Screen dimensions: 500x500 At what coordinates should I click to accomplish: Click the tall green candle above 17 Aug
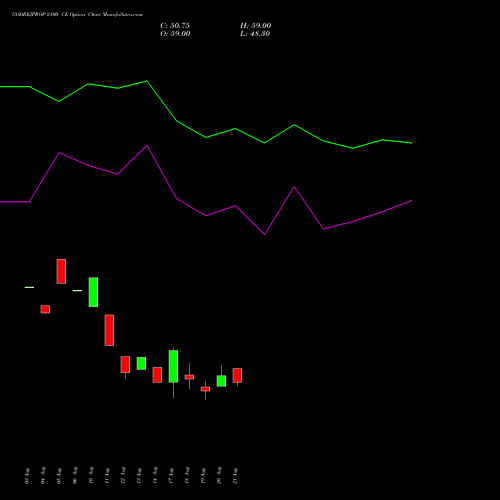[173, 366]
